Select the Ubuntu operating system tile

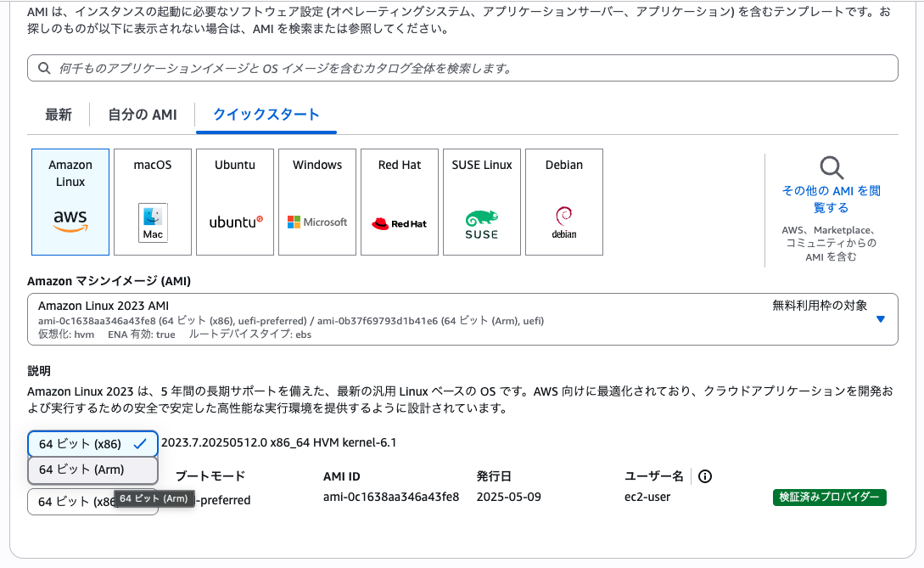234,201
